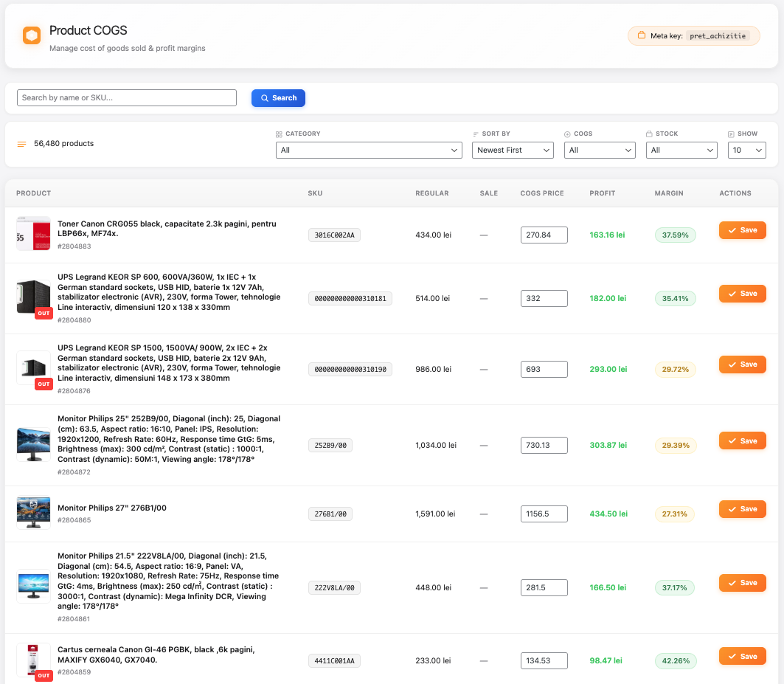
Task: Click SKU badge 252B9/00
Action: click(x=330, y=446)
